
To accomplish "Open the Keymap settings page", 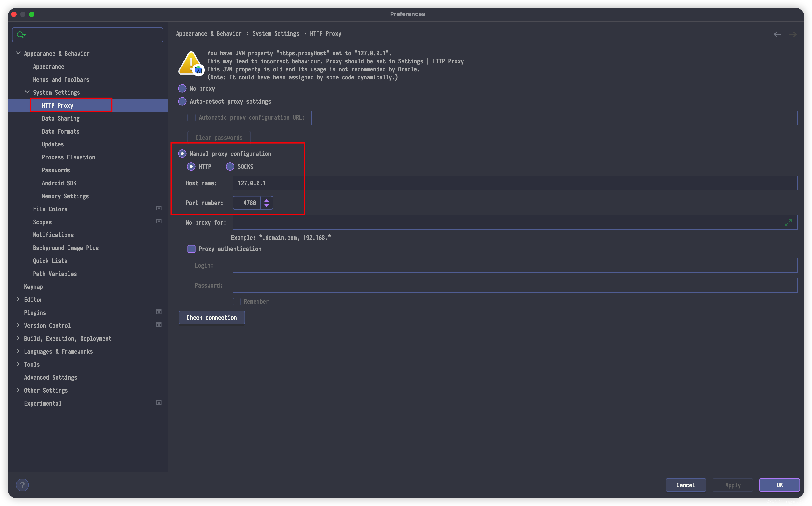I will tap(34, 287).
